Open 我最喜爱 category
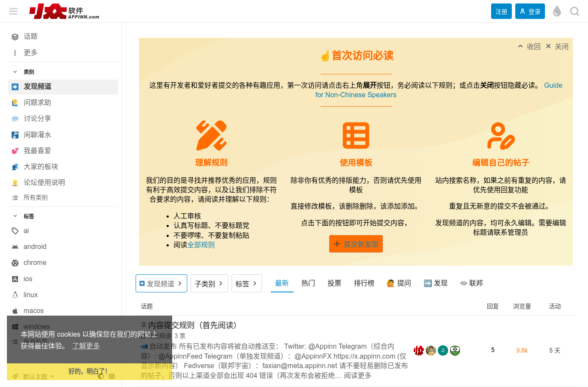The image size is (588, 387). coord(63,151)
